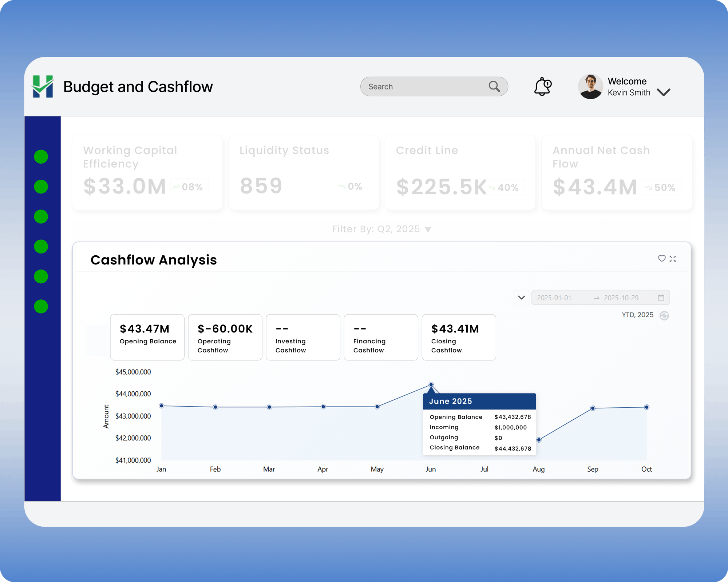Activate the bottom green sidebar dot
The height and width of the screenshot is (583, 728).
pyautogui.click(x=41, y=306)
